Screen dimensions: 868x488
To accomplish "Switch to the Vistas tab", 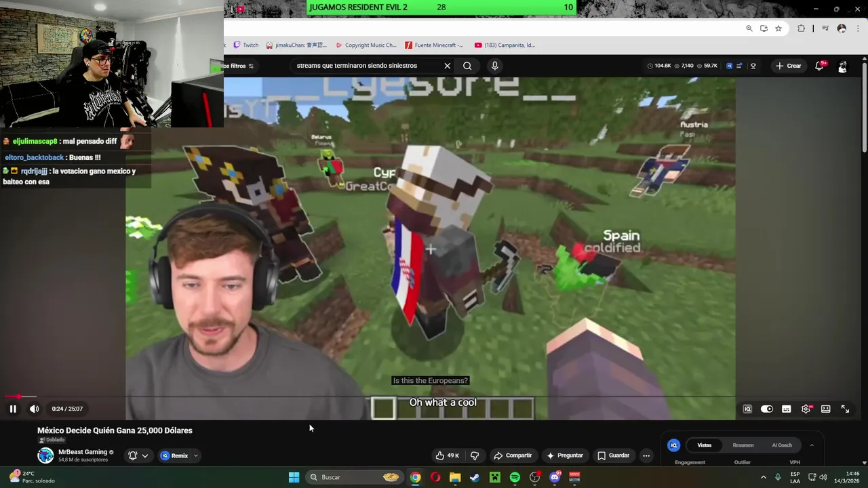I will pos(705,445).
